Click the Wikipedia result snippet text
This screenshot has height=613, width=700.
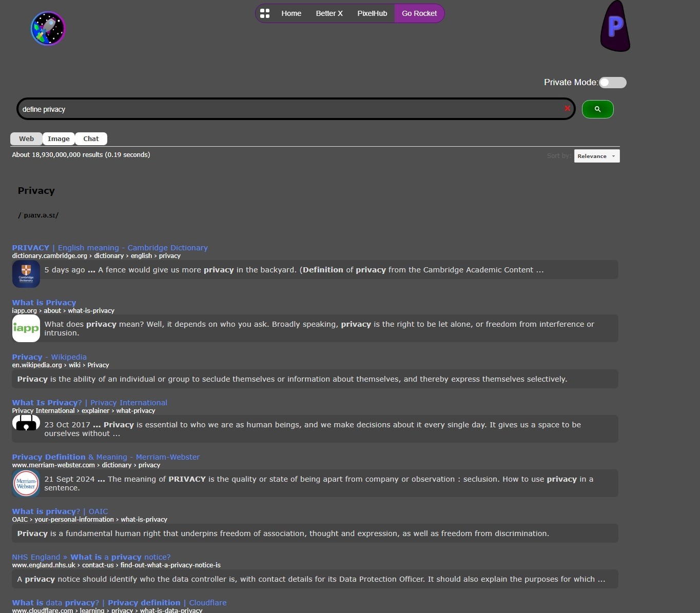(x=292, y=379)
